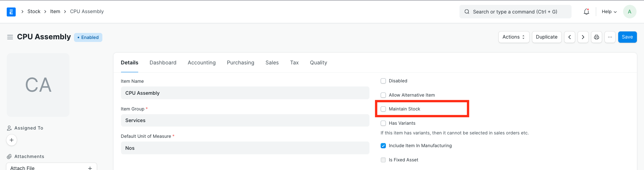The image size is (644, 170).
Task: Open the user avatar menu
Action: click(629, 12)
